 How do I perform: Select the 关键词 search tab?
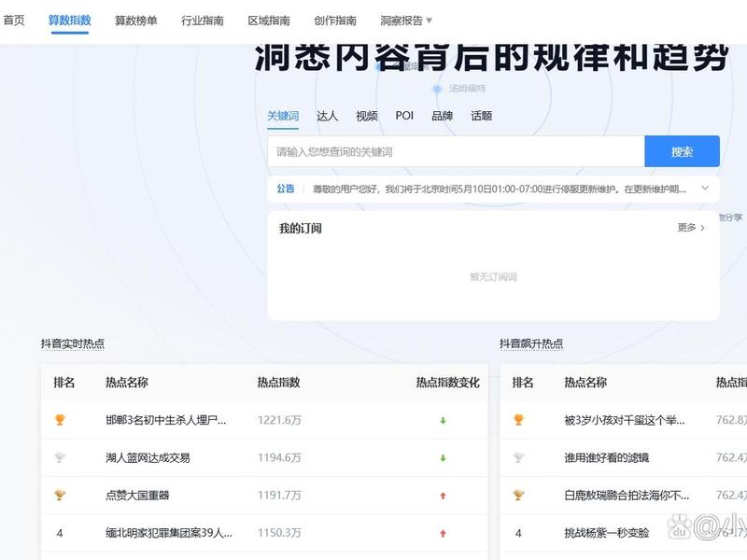[x=283, y=116]
